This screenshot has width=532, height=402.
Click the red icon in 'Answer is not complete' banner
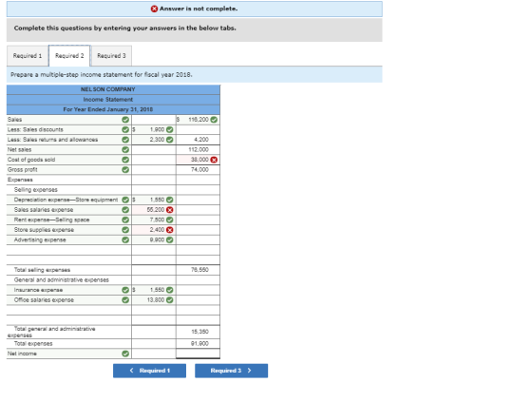[x=154, y=9]
